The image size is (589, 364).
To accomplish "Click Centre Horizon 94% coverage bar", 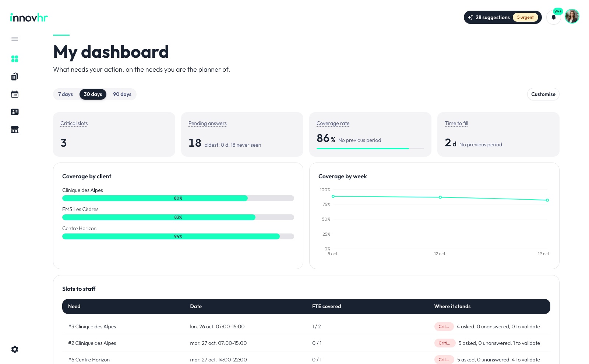I will click(x=178, y=236).
